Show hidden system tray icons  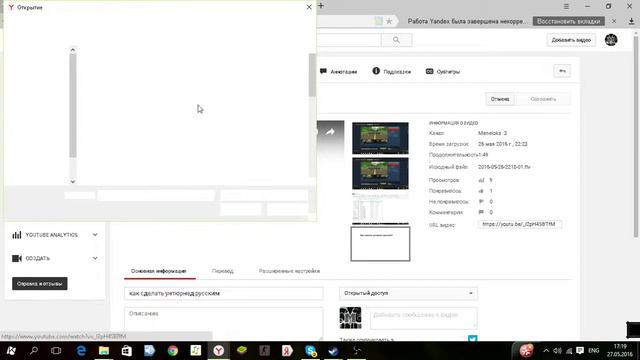pyautogui.click(x=546, y=351)
